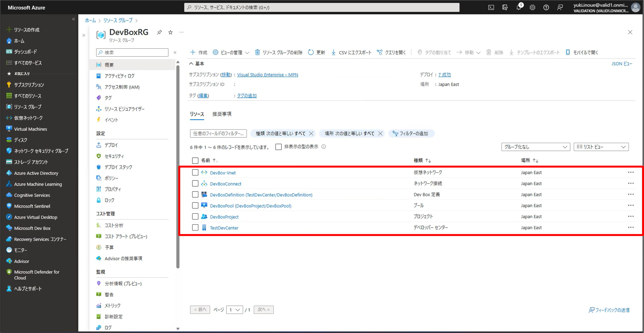The image size is (644, 333).
Task: Collapse the 基本 essentials section
Action: pos(197,64)
